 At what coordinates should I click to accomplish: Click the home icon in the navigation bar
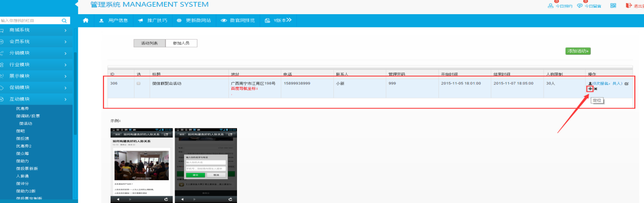86,20
